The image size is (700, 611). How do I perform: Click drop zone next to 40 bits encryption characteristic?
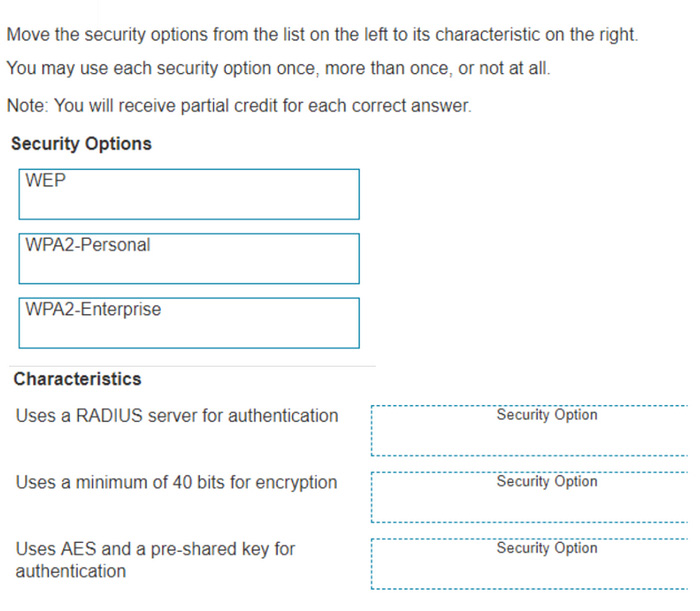point(529,497)
